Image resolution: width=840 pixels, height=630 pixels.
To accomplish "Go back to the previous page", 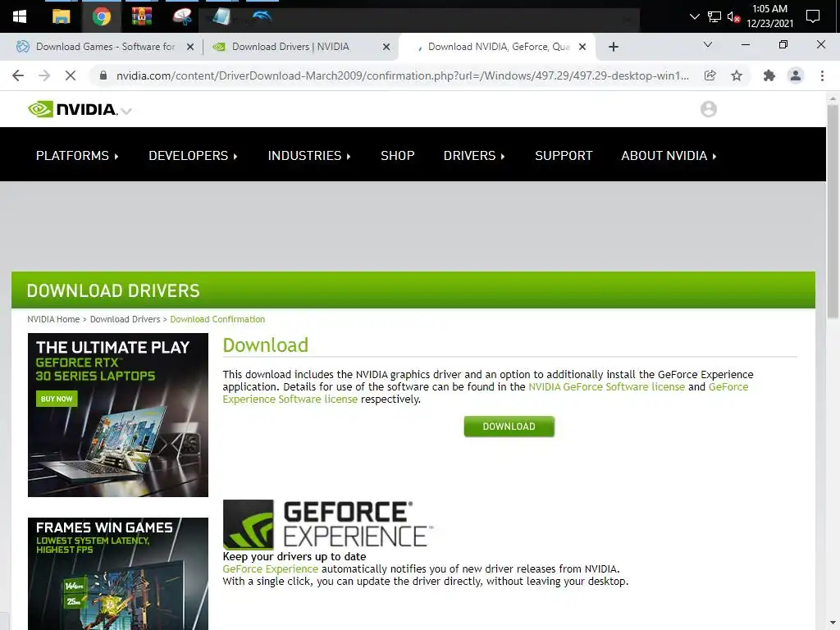I will [18, 75].
